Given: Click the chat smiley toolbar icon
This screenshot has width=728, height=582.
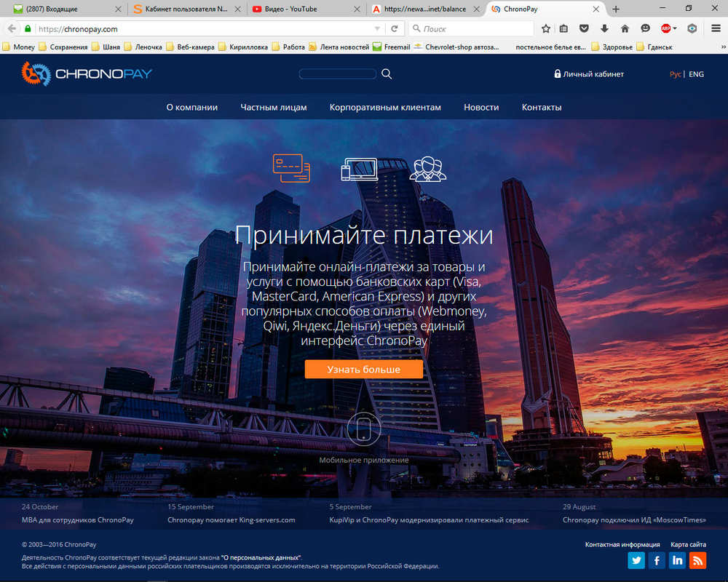Looking at the screenshot, I should [x=645, y=29].
